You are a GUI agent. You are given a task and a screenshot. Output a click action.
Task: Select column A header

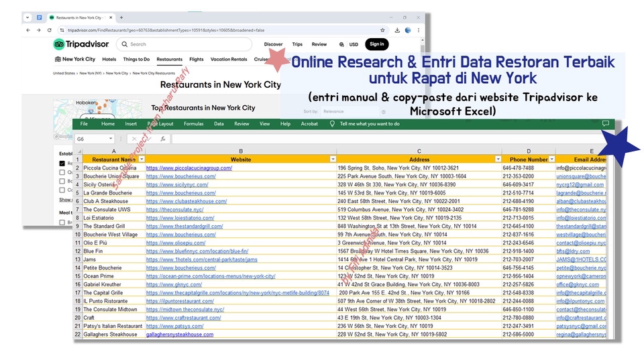point(114,151)
